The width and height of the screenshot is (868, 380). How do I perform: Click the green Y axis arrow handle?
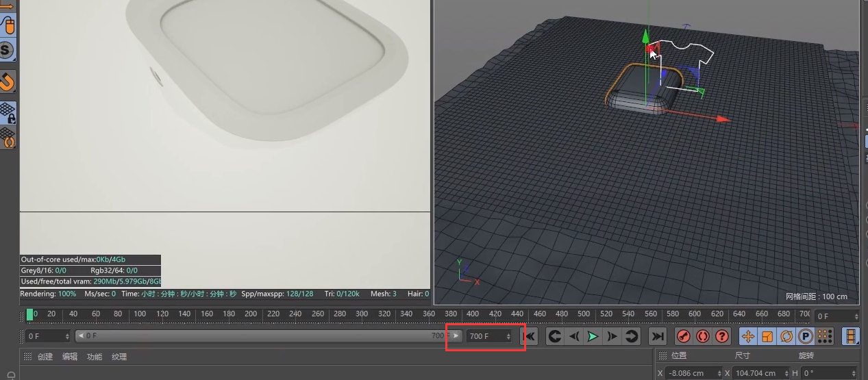(645, 36)
